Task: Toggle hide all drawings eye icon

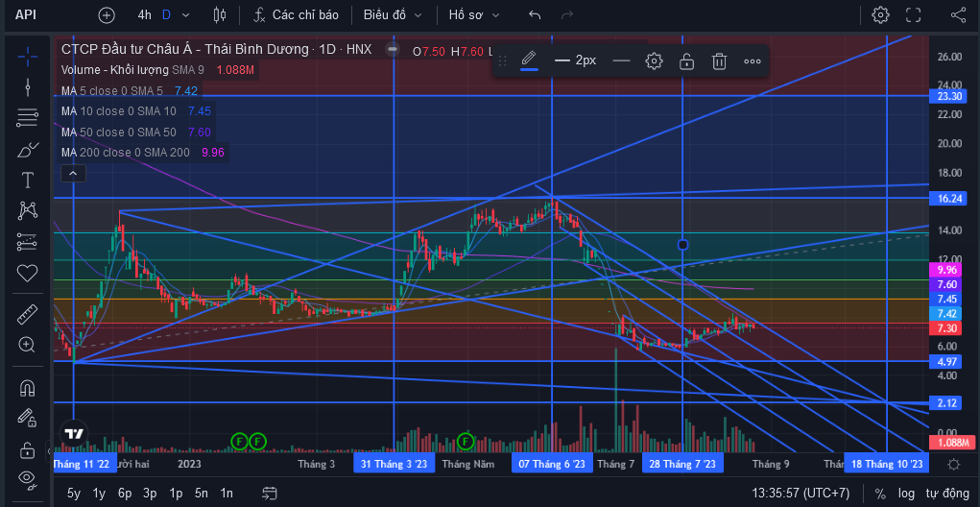Action: (x=26, y=478)
